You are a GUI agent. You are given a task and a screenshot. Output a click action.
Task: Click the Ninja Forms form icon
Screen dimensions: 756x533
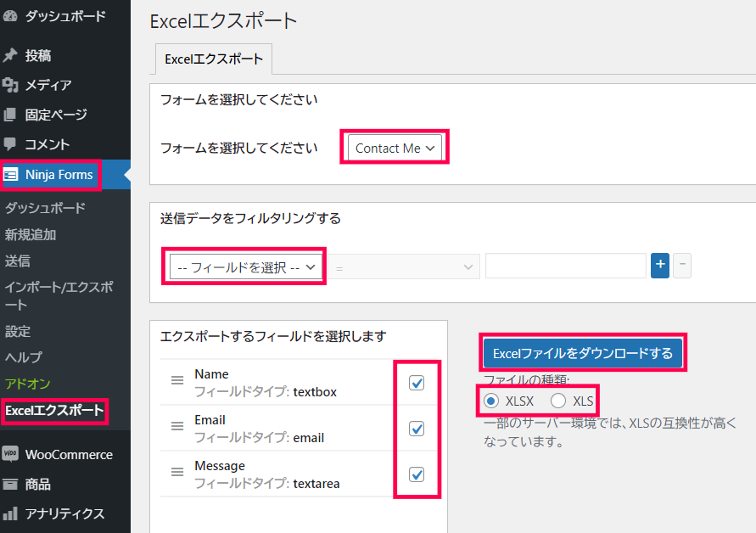(x=10, y=174)
